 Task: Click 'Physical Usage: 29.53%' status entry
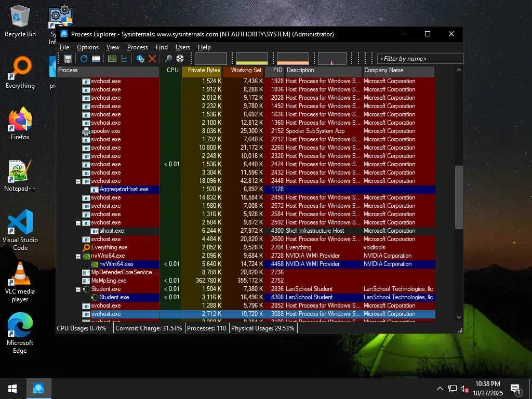click(x=262, y=328)
